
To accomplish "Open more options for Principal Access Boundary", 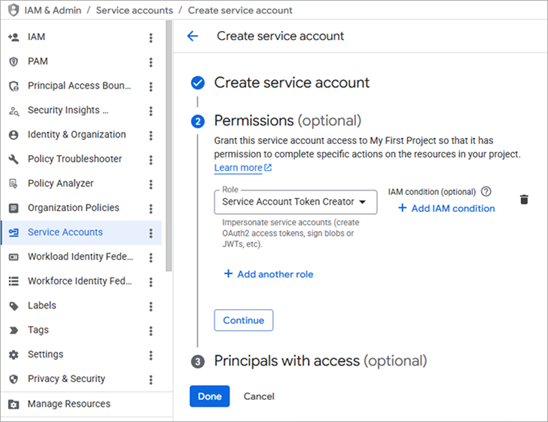I will [x=151, y=87].
